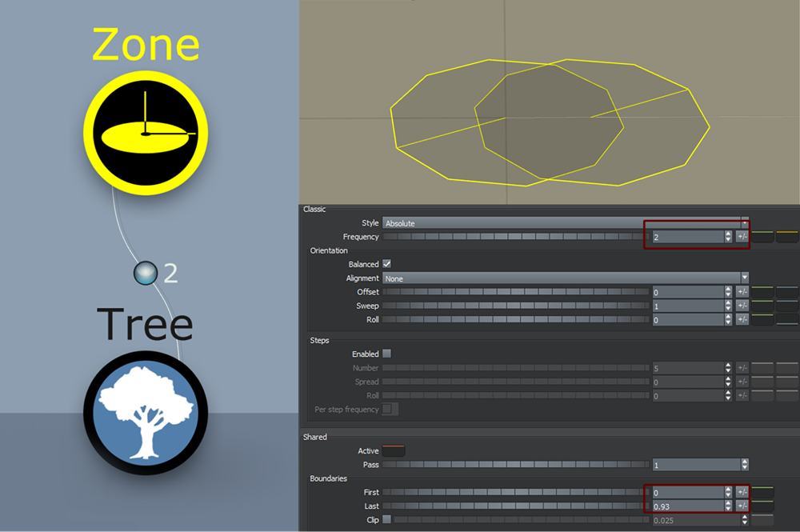Image resolution: width=800 pixels, height=532 pixels.
Task: Open the Style dropdown set to Absolute
Action: [566, 223]
